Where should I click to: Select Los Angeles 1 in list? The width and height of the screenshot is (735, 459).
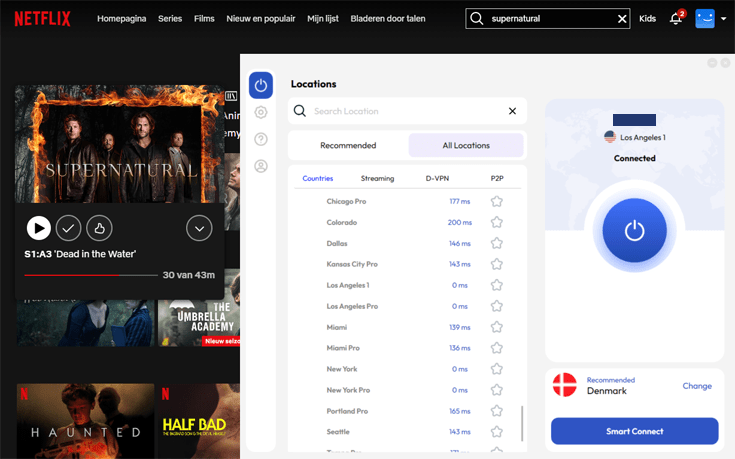pos(348,285)
